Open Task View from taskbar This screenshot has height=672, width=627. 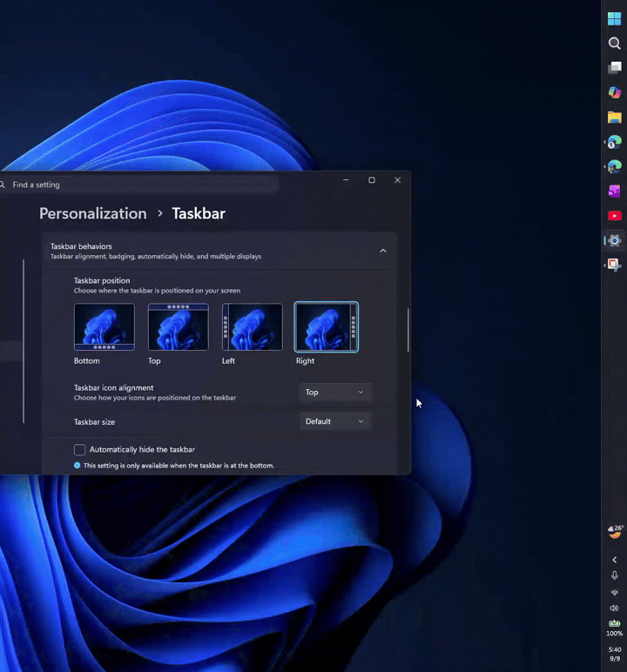tap(614, 68)
